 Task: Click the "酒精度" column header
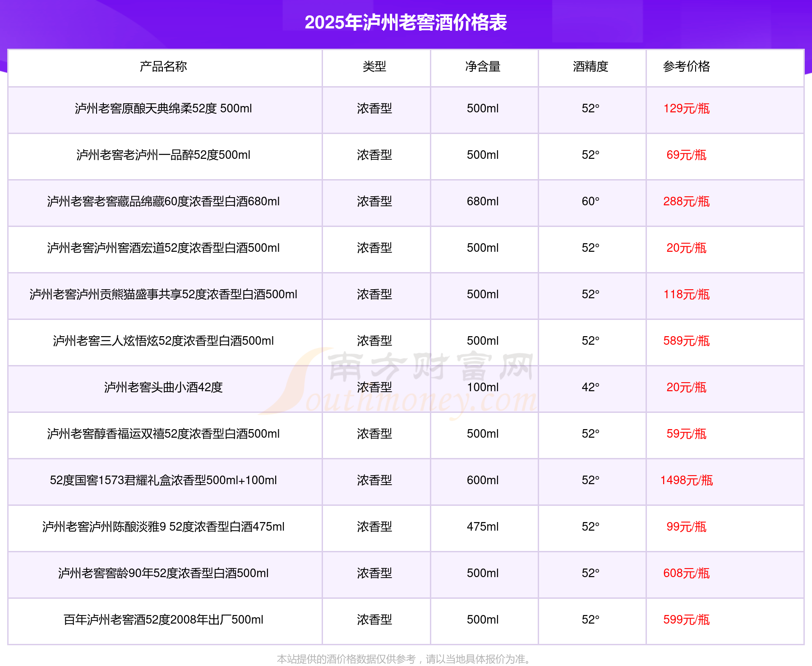click(591, 66)
